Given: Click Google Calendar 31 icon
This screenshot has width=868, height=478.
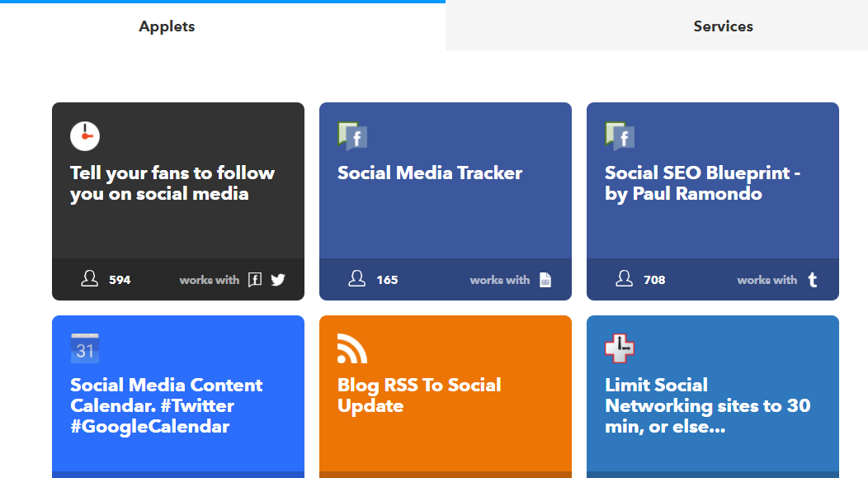Looking at the screenshot, I should (85, 348).
